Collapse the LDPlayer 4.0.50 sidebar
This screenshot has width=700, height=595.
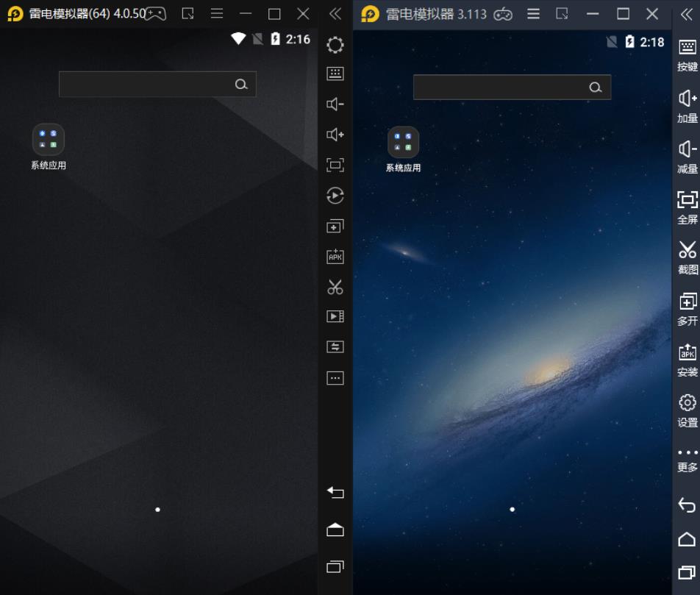pos(335,14)
